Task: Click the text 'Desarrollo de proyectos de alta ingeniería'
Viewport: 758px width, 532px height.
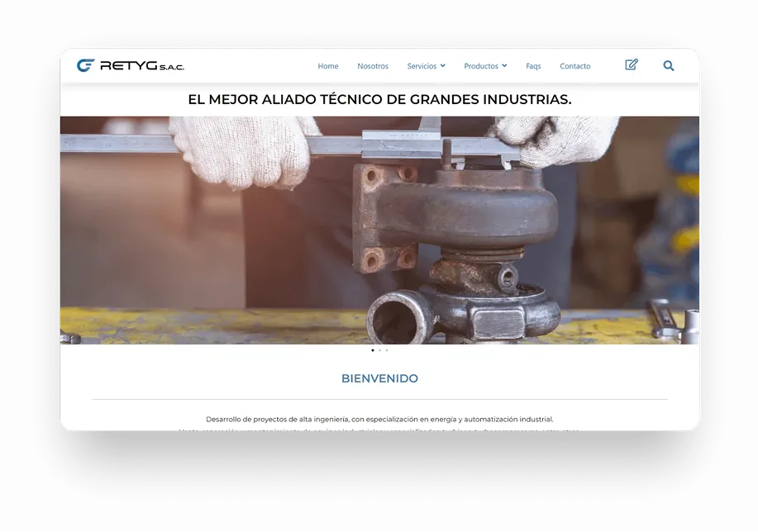Action: coord(277,420)
